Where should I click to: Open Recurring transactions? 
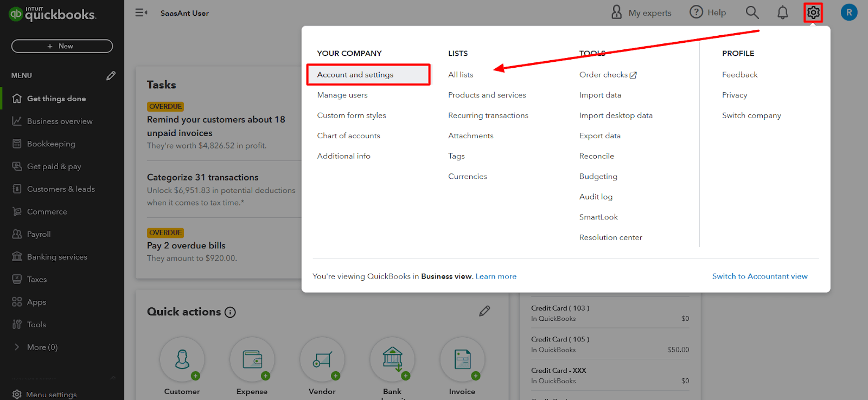tap(488, 115)
